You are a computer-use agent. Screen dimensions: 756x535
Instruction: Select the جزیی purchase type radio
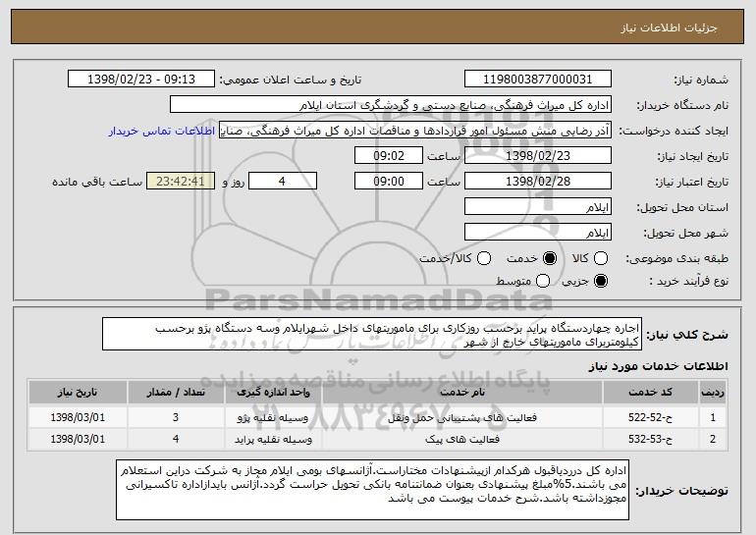point(601,281)
